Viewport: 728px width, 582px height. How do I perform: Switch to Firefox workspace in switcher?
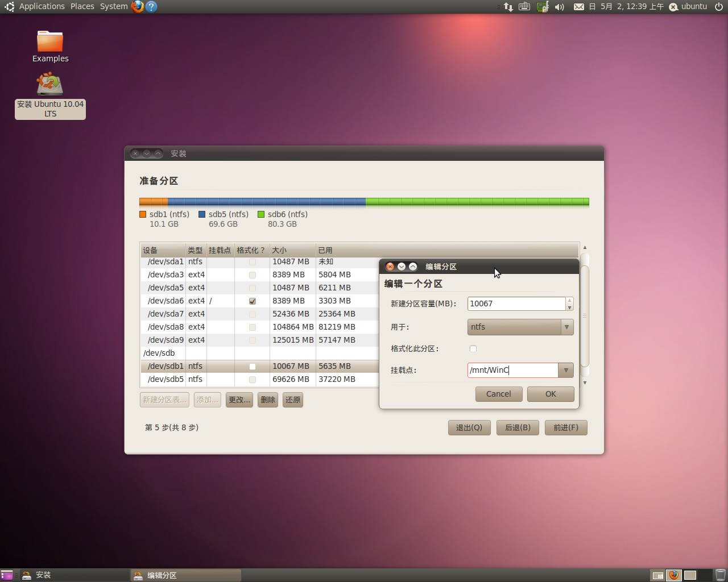click(x=674, y=575)
